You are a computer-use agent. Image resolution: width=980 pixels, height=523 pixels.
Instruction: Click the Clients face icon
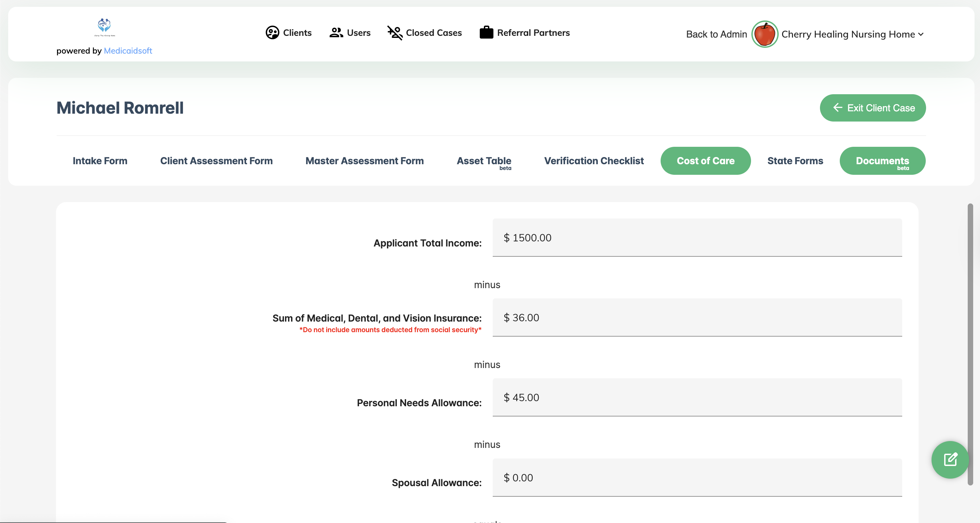click(x=272, y=33)
